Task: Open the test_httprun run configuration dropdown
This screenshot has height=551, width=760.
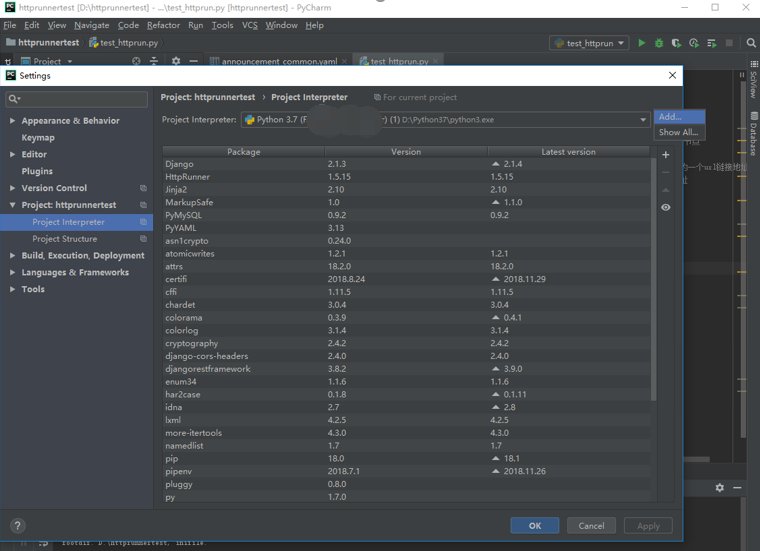Action: coord(589,43)
